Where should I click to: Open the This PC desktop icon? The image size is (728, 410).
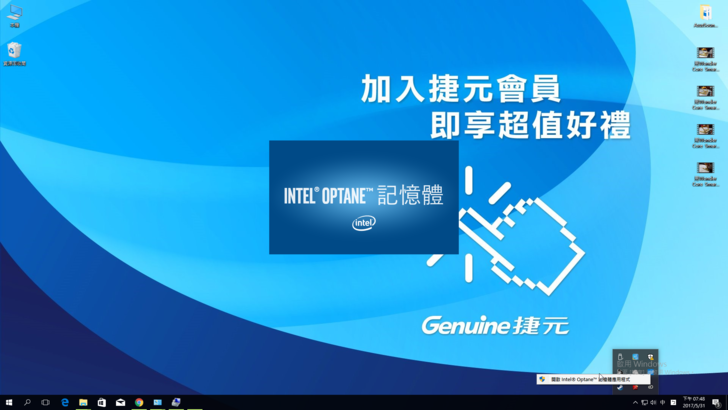(x=14, y=16)
